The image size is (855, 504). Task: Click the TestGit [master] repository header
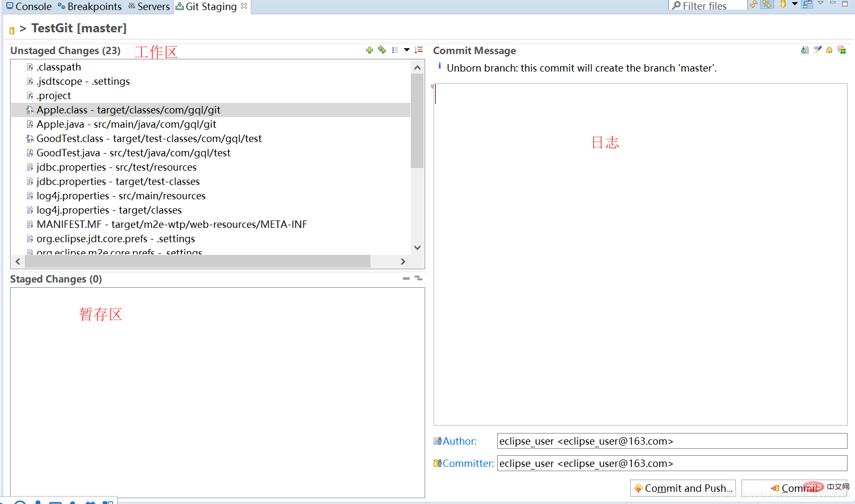79,28
